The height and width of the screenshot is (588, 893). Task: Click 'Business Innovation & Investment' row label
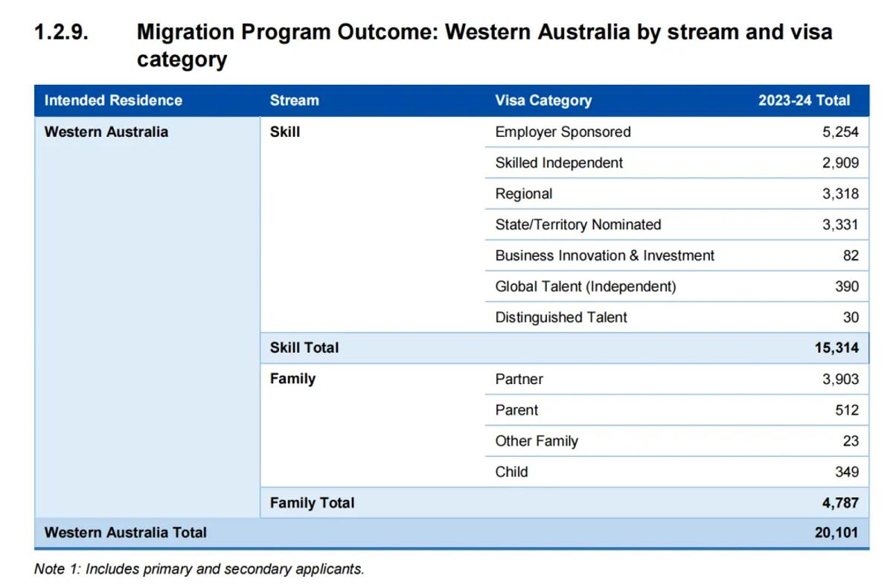click(x=604, y=256)
